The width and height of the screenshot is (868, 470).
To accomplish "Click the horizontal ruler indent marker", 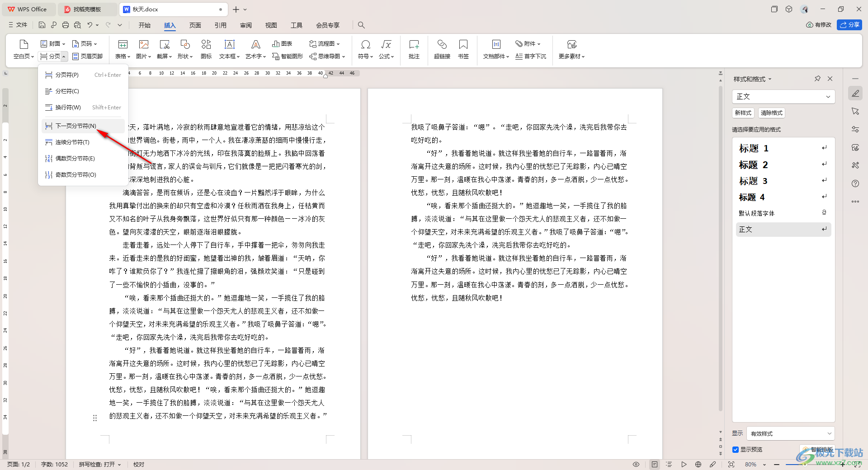I will point(325,76).
